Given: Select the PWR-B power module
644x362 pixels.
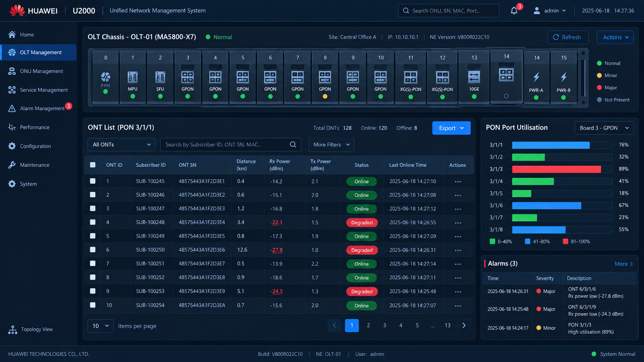Looking at the screenshot, I should [x=563, y=77].
